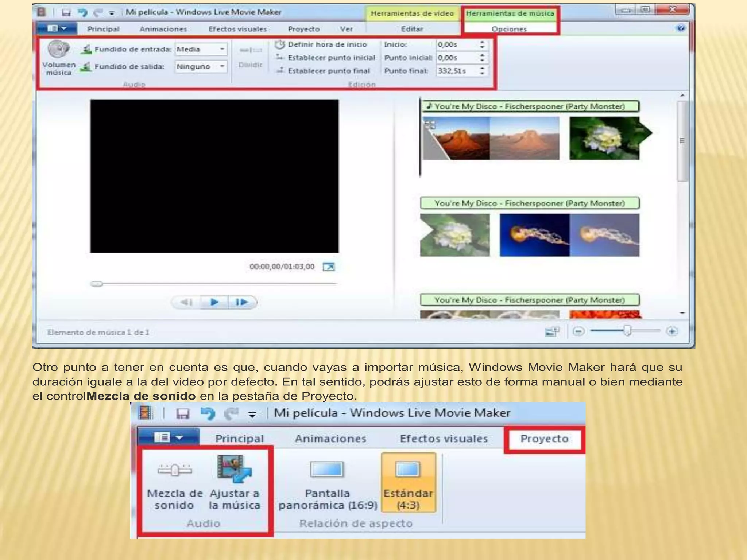Click Principal tab in lower window
The height and width of the screenshot is (560, 747).
[x=240, y=439]
